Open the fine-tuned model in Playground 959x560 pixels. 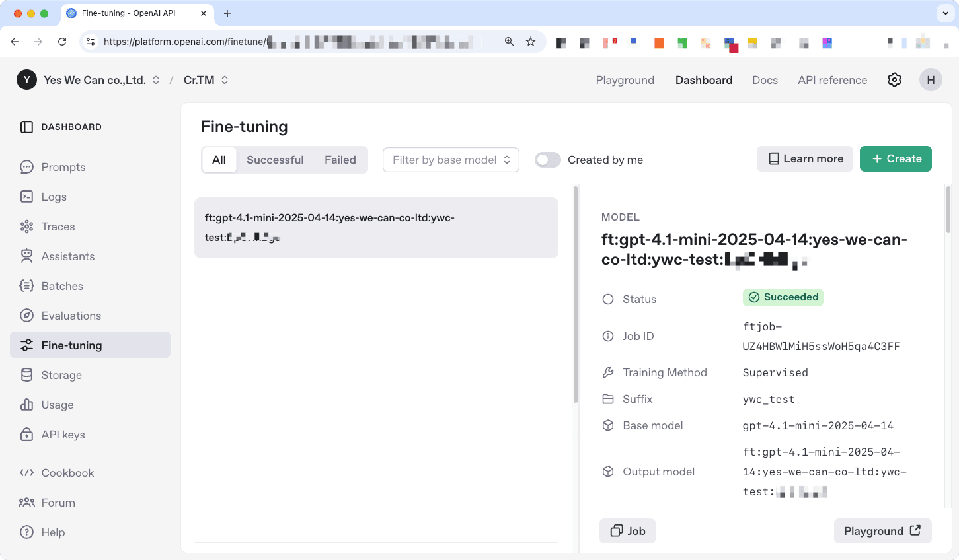pyautogui.click(x=882, y=531)
